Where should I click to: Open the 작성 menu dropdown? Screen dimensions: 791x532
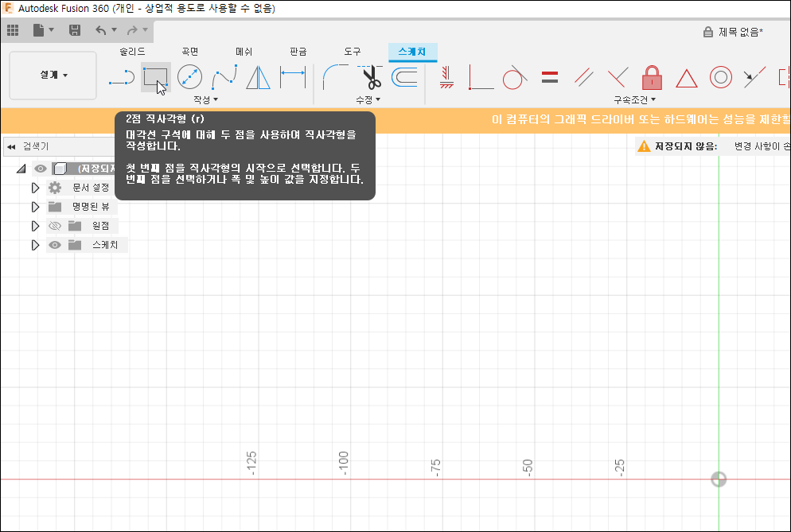[x=205, y=100]
